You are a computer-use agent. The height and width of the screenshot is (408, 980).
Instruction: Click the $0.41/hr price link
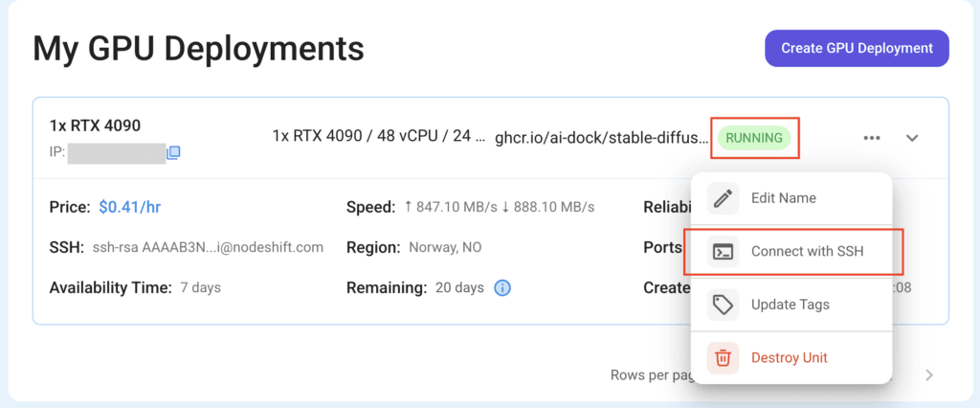click(x=130, y=207)
